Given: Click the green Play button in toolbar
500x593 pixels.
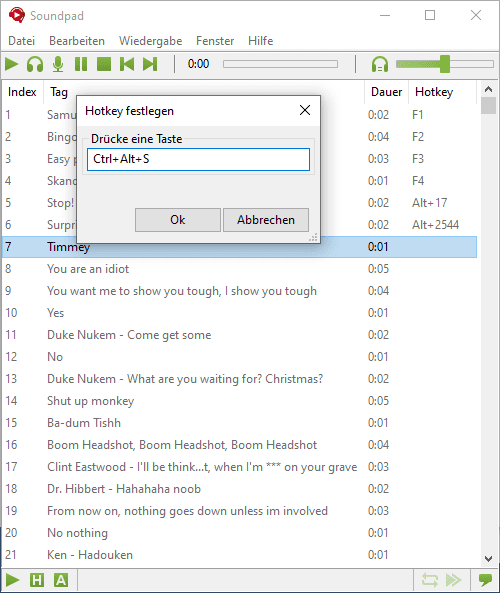Looking at the screenshot, I should (x=11, y=64).
